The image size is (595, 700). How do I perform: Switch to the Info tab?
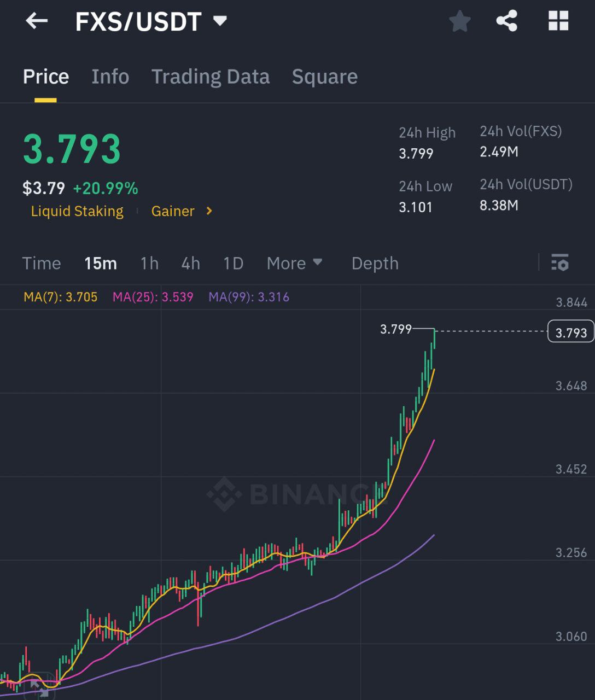point(110,77)
